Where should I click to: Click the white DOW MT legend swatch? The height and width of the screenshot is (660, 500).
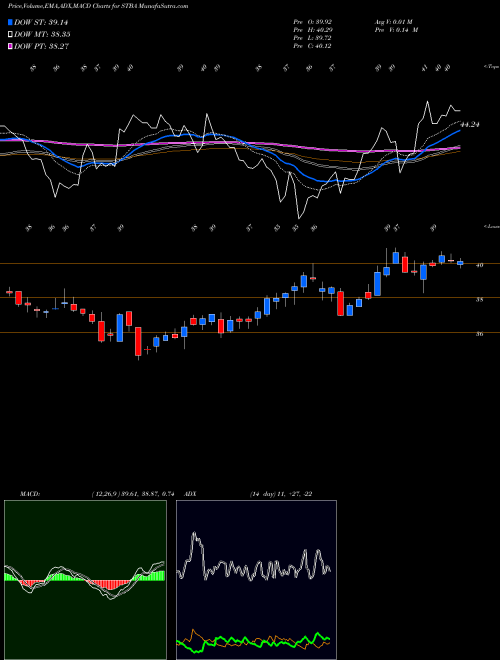pyautogui.click(x=10, y=35)
